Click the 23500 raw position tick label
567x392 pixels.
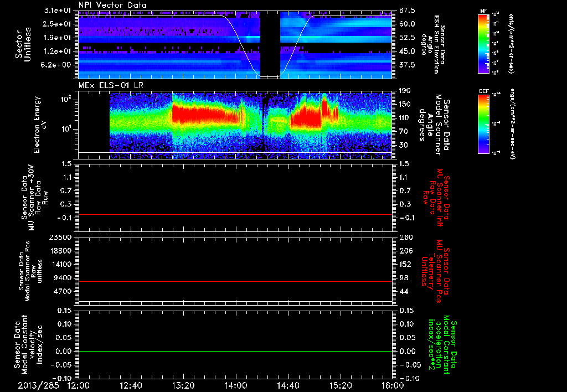pos(61,238)
